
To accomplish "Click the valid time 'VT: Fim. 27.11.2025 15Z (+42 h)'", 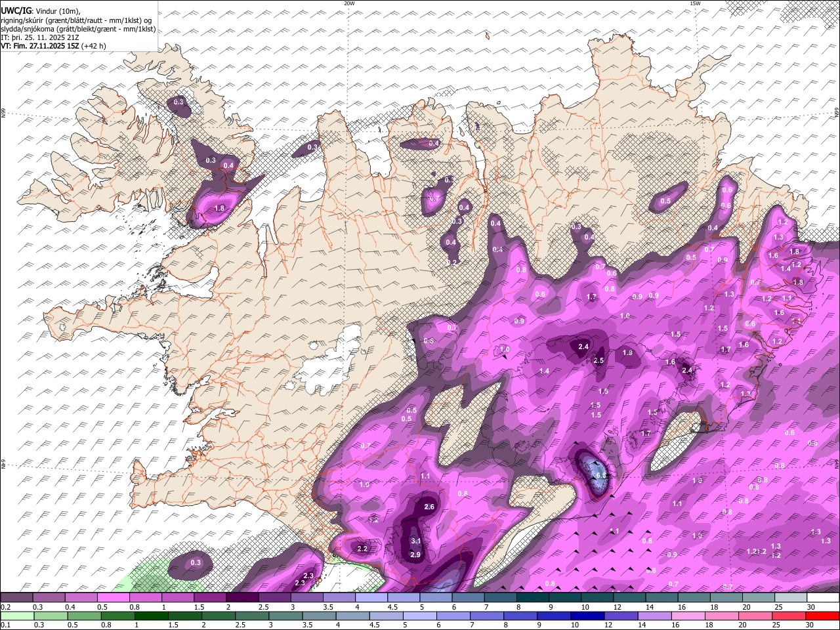I will (x=54, y=46).
